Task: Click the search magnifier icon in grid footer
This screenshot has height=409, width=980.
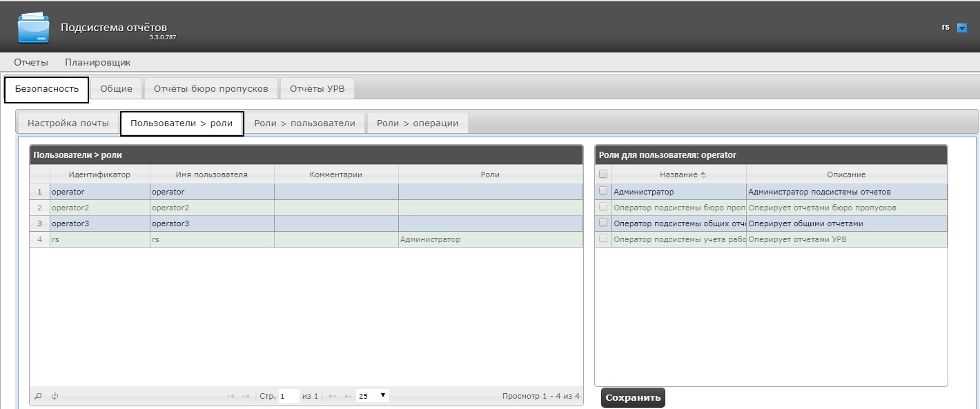Action: (39, 397)
